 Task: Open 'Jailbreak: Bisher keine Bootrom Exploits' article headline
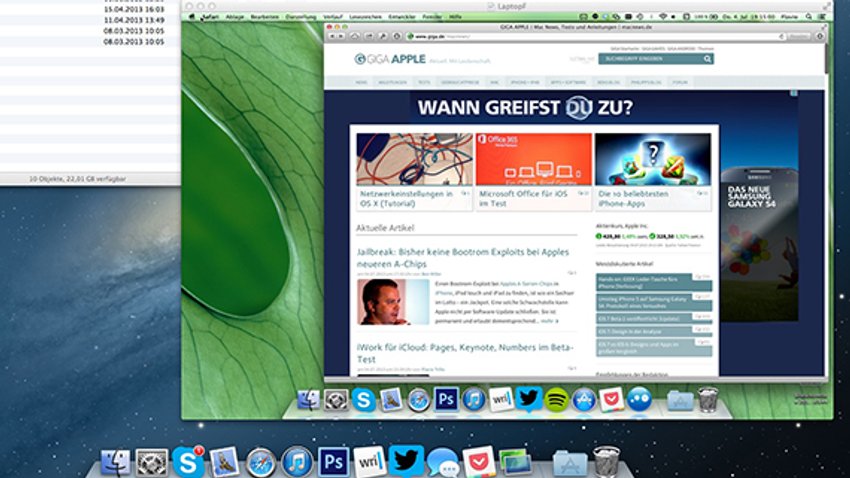(x=463, y=258)
